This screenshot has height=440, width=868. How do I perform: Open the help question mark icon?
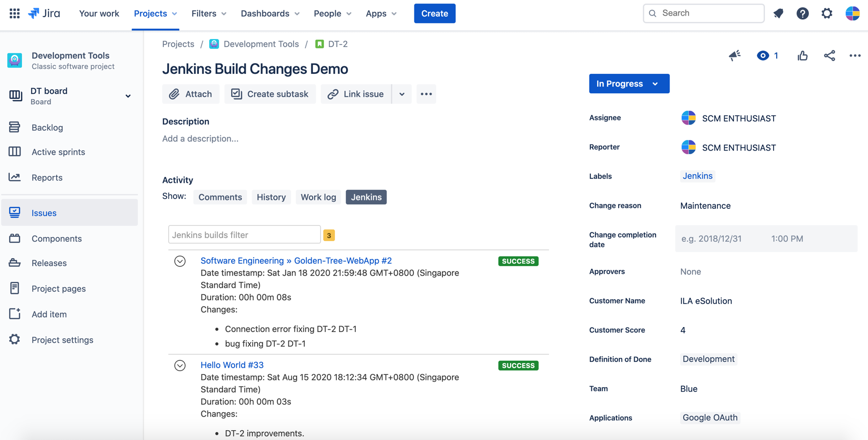[803, 13]
